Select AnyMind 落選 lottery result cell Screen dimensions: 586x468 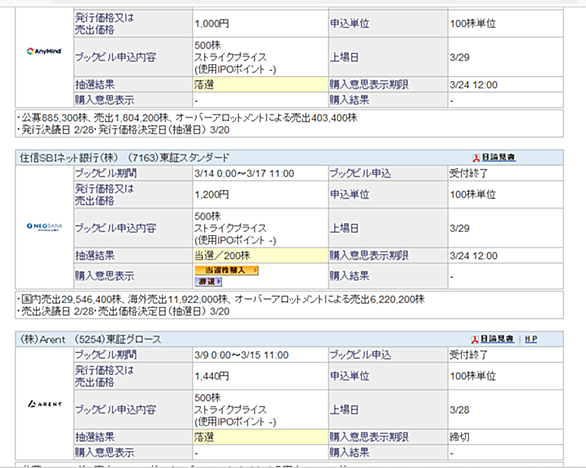tap(260, 85)
